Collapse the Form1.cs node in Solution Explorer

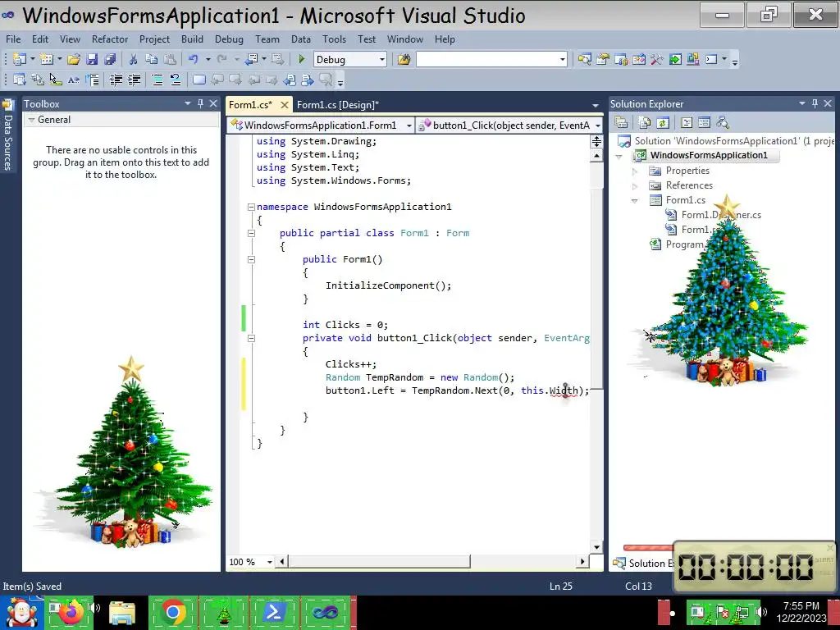click(635, 201)
